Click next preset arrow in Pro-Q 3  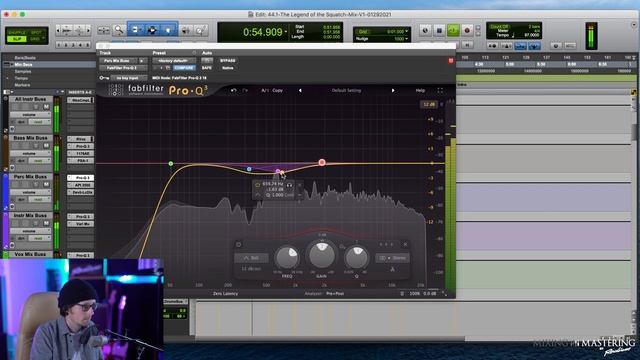[393, 90]
